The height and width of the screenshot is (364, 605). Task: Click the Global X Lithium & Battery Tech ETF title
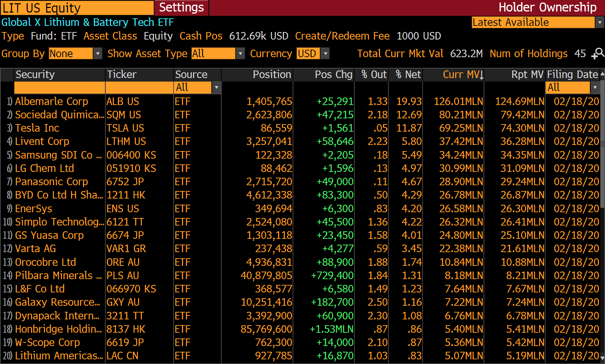coord(88,22)
